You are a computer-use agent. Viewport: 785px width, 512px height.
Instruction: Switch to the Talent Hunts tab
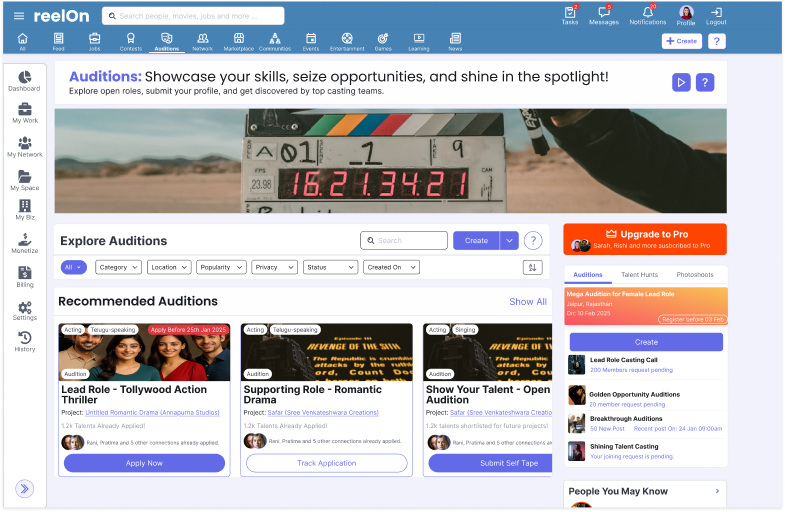tap(639, 274)
